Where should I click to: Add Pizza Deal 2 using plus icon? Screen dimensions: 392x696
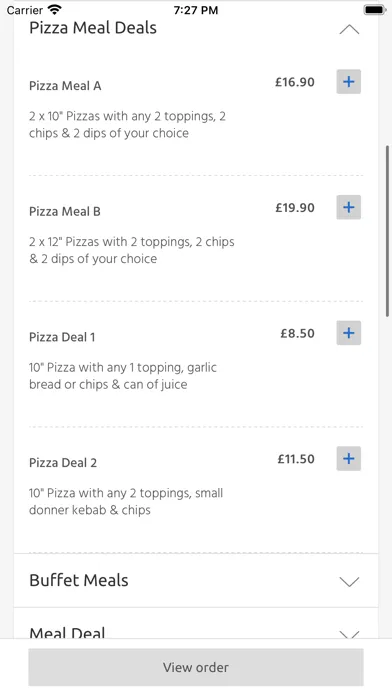348,459
